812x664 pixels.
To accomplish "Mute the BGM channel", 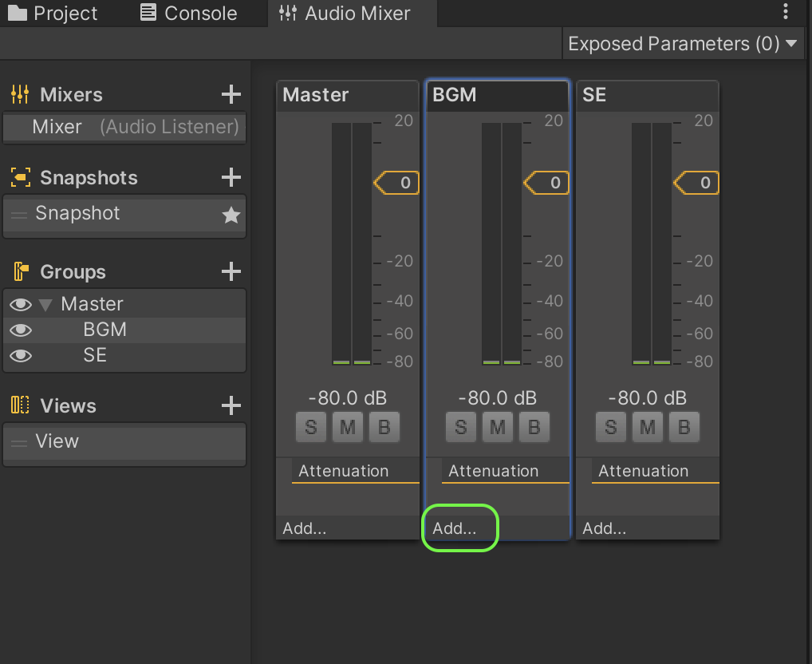I will coord(498,427).
